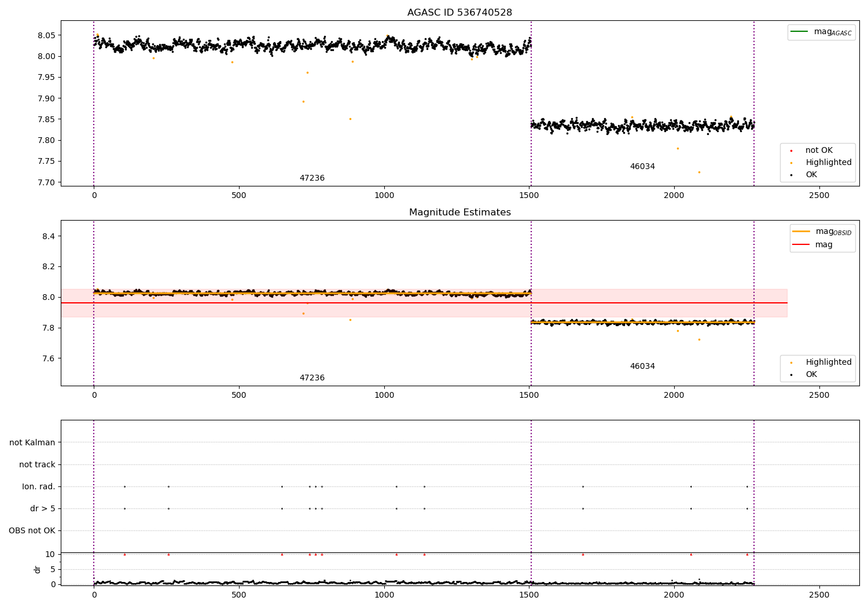Image resolution: width=868 pixels, height=608 pixels.
Task: Click the horizontal red mag line in middle plot
Action: coord(424,303)
